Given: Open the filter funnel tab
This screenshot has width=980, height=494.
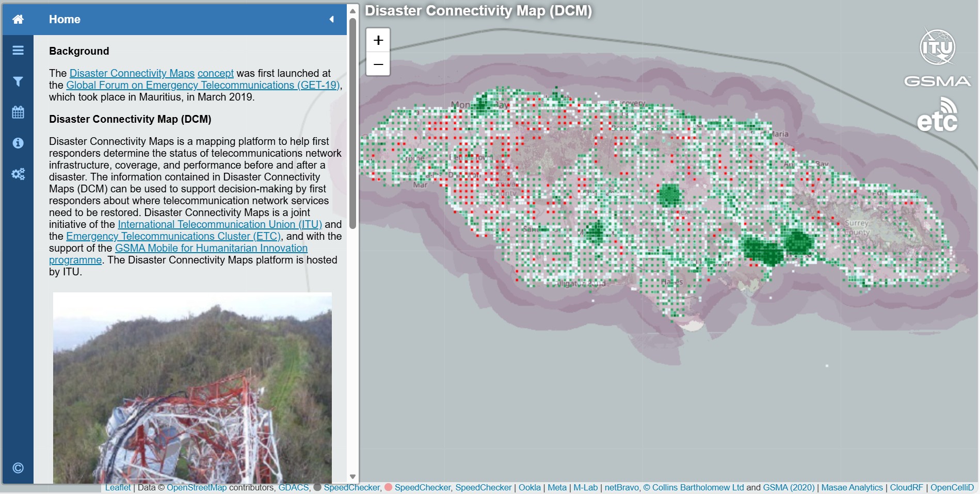Looking at the screenshot, I should click(x=18, y=81).
